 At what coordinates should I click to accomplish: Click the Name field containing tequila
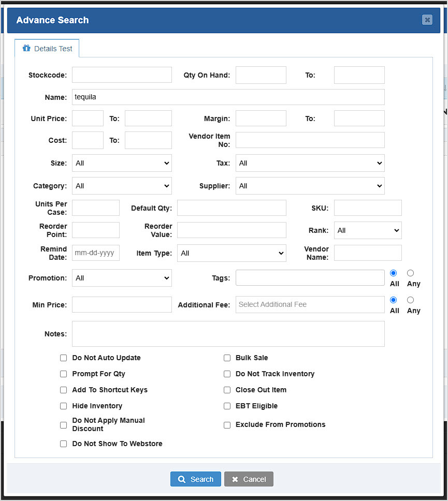[x=228, y=97]
